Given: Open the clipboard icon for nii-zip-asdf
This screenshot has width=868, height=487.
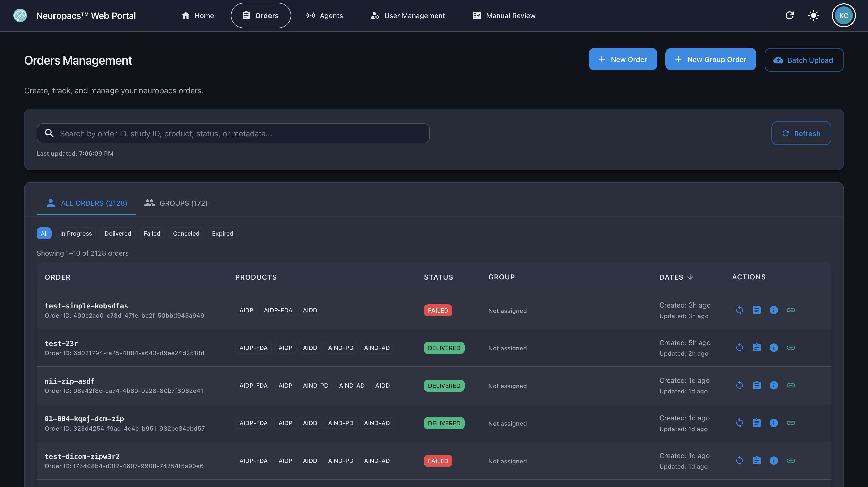Looking at the screenshot, I should (757, 385).
